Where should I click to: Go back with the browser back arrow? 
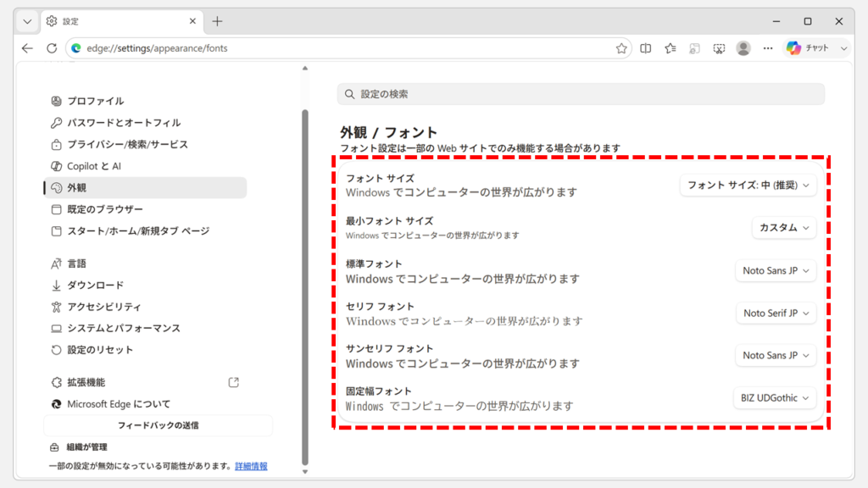27,48
